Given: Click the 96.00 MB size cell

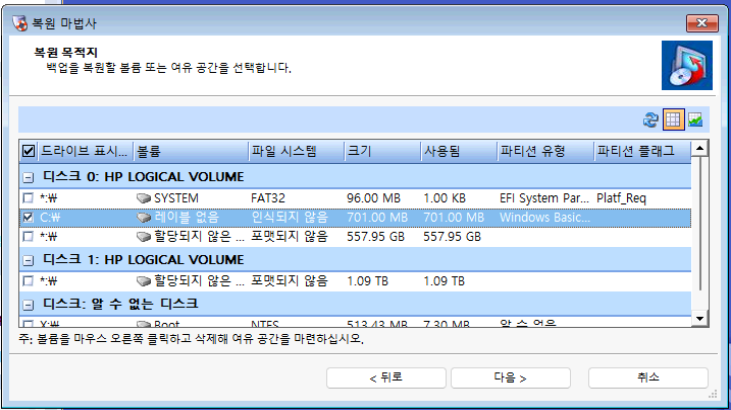Looking at the screenshot, I should click(x=373, y=198).
